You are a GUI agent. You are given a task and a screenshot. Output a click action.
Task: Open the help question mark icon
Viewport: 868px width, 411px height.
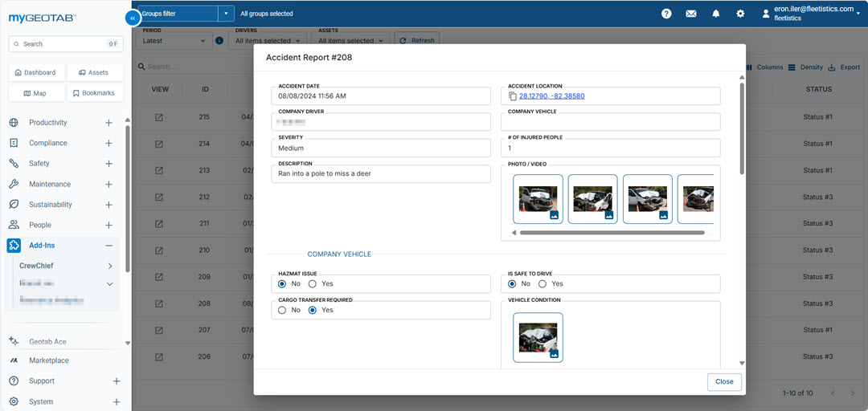point(666,14)
